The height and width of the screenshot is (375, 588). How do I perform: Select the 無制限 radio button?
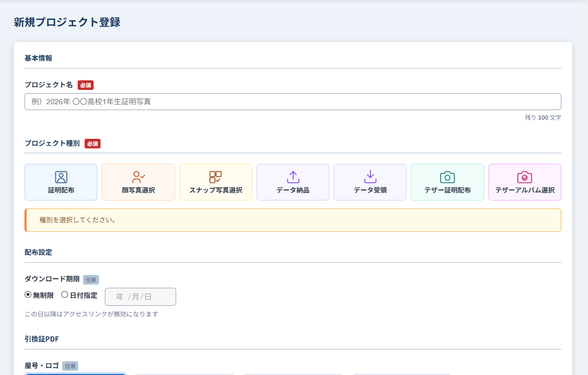(28, 295)
